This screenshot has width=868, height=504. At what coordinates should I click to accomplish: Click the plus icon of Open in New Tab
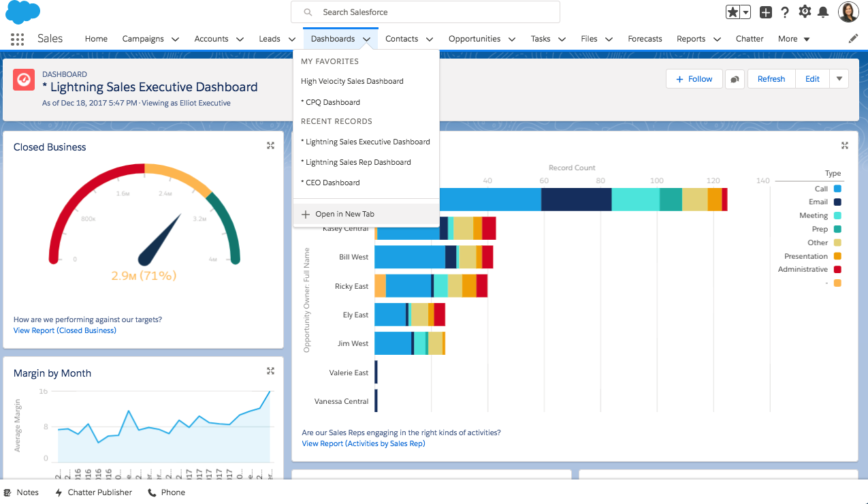[306, 214]
